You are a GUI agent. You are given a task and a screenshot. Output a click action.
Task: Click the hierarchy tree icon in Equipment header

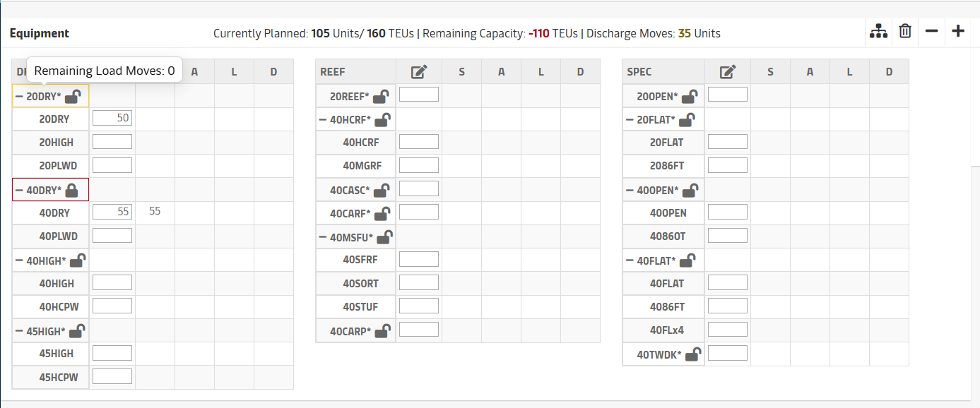tap(878, 32)
